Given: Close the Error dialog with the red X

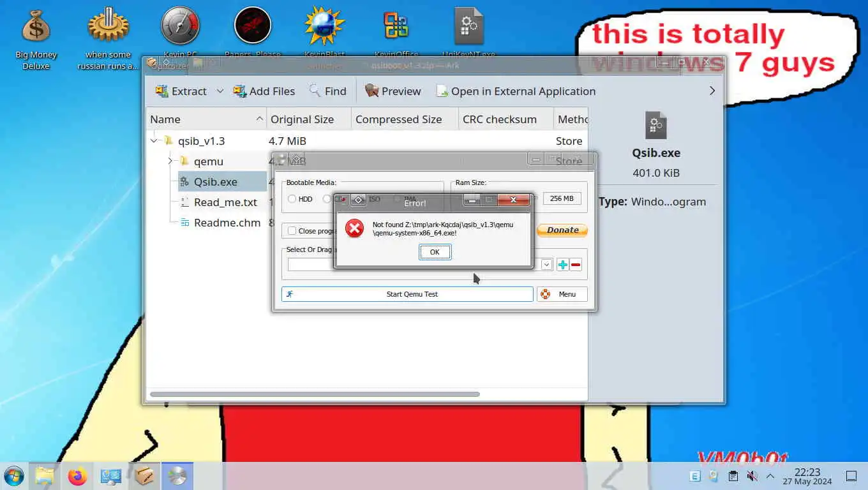Looking at the screenshot, I should coord(514,200).
